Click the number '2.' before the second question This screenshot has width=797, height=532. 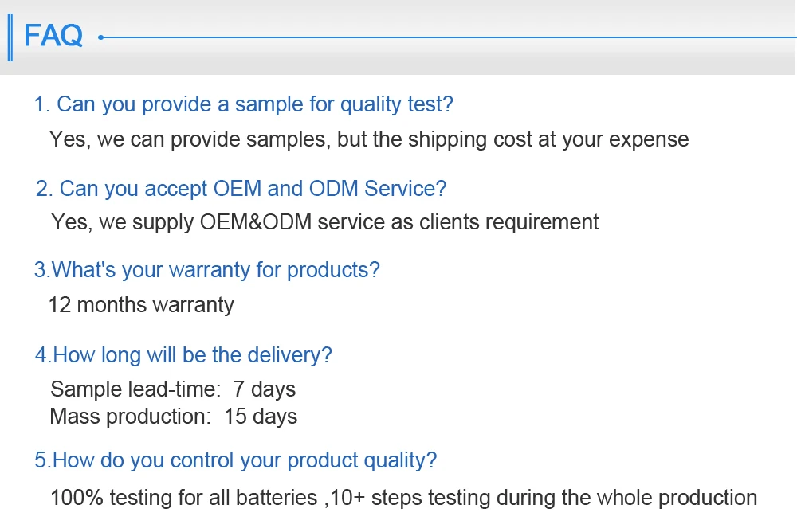(x=45, y=189)
